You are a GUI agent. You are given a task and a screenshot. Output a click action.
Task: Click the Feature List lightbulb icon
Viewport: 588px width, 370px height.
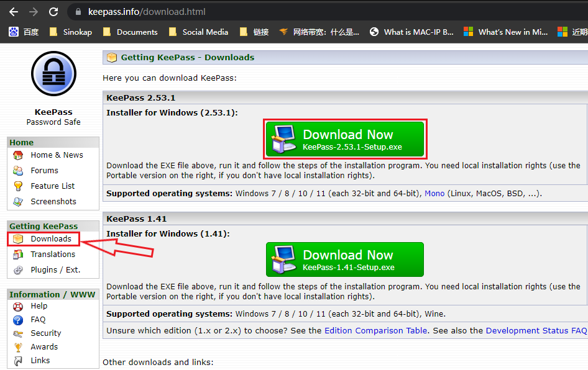coord(19,186)
